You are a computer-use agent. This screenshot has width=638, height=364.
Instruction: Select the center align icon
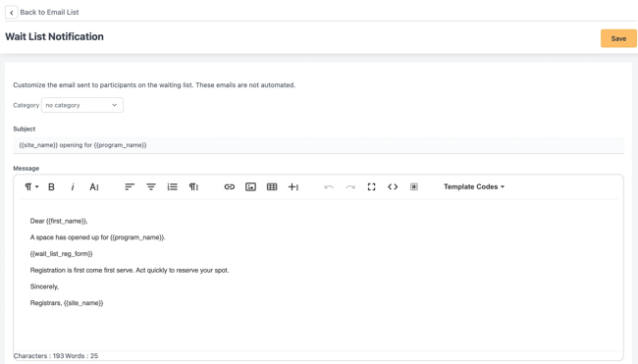[x=151, y=186]
